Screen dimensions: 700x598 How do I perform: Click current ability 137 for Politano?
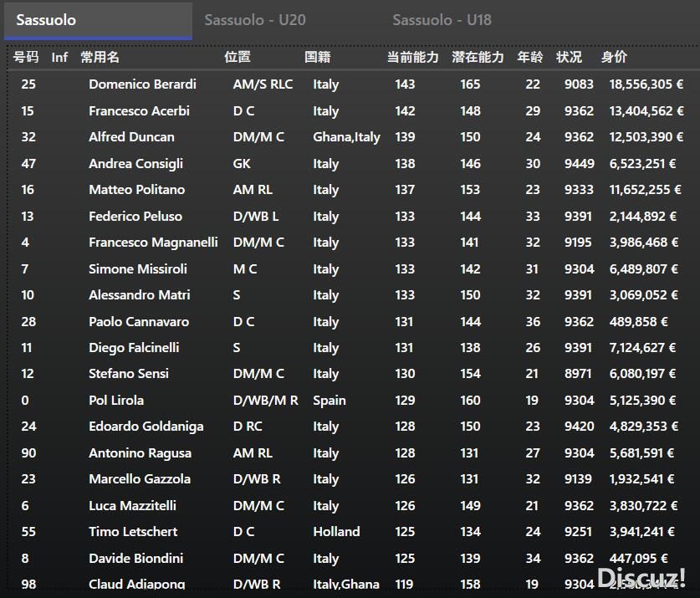tap(405, 190)
